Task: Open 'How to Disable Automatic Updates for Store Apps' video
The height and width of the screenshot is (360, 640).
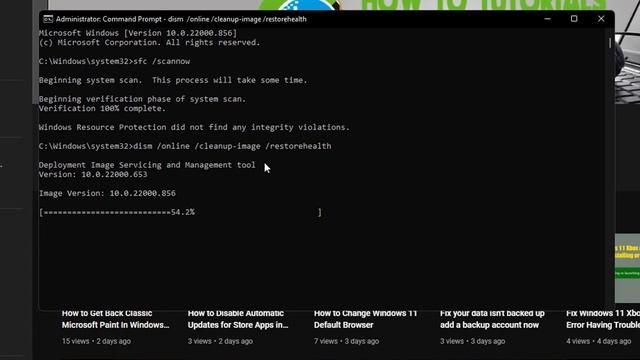Action: click(238, 319)
